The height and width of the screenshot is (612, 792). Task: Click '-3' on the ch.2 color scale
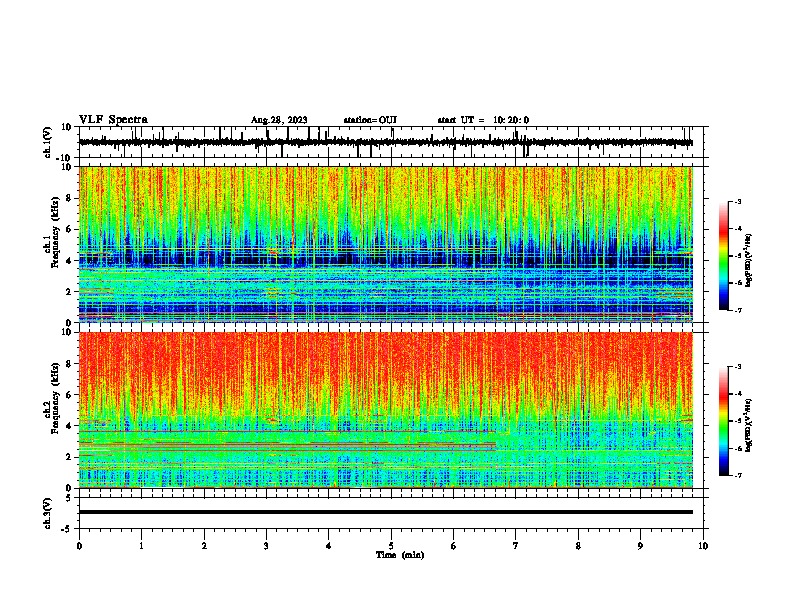tap(737, 367)
